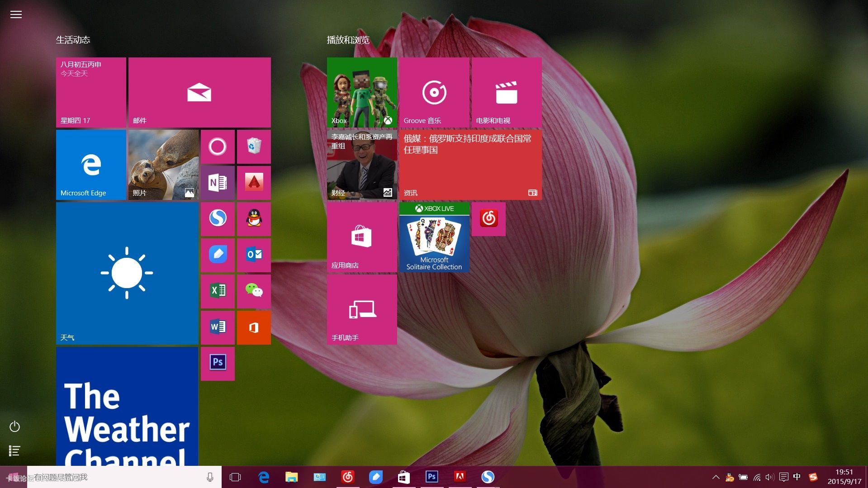Image resolution: width=868 pixels, height=488 pixels.
Task: Open the 财经 finance news tile
Action: pyautogui.click(x=362, y=165)
